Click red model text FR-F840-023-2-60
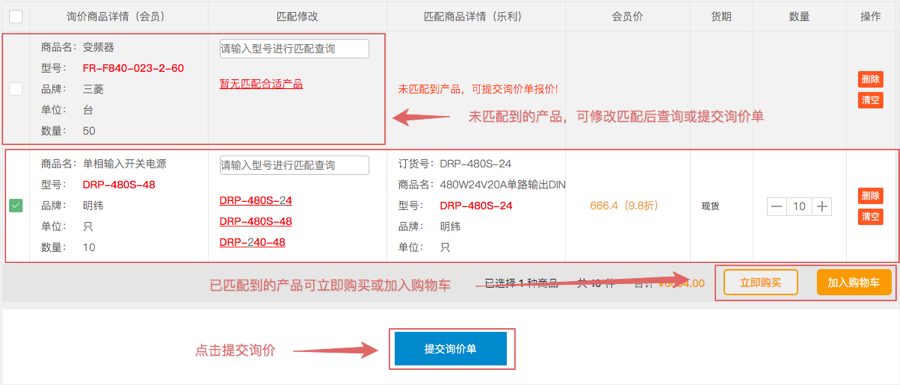Screen dimensions: 900x385 (133, 68)
